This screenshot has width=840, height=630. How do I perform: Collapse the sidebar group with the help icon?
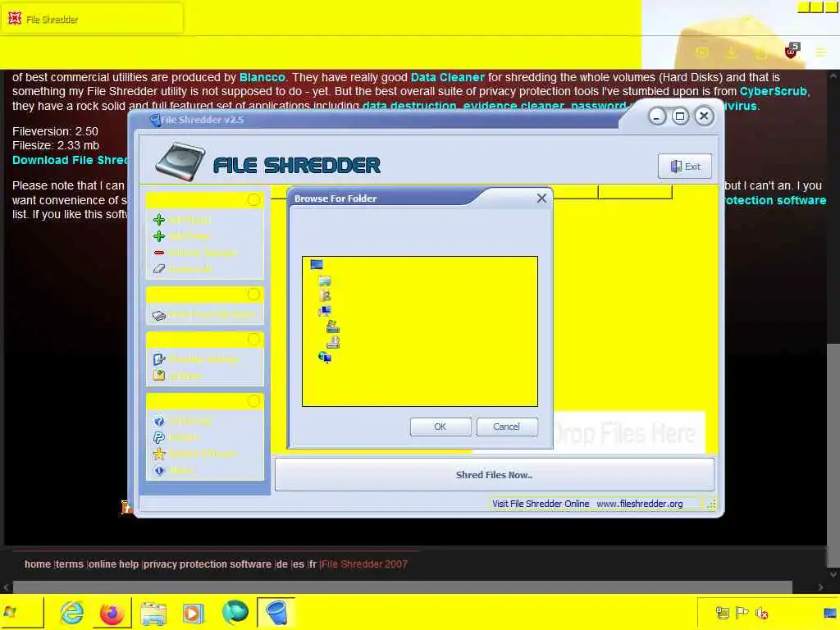point(254,400)
